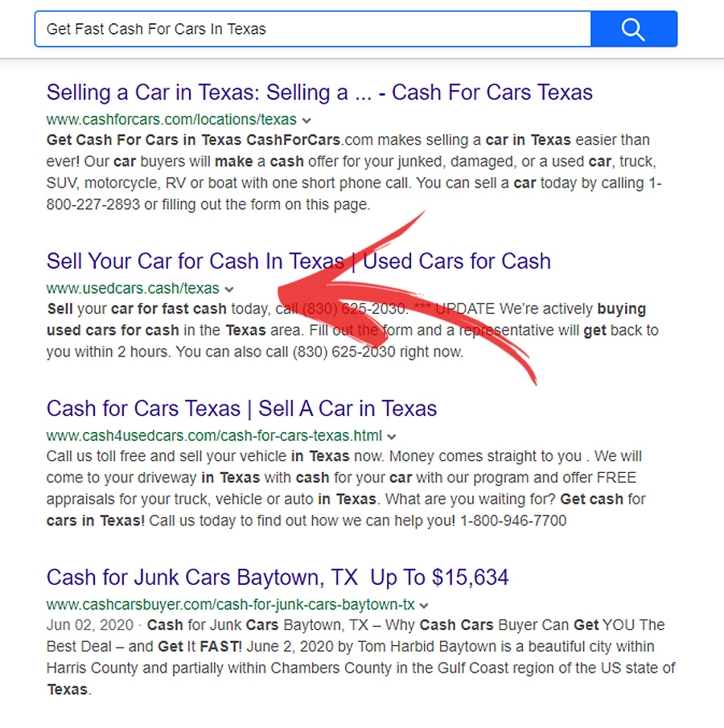Image resolution: width=724 pixels, height=728 pixels.
Task: Expand the dropdown arrow beside usedcars.cash/texas
Action: (x=229, y=290)
